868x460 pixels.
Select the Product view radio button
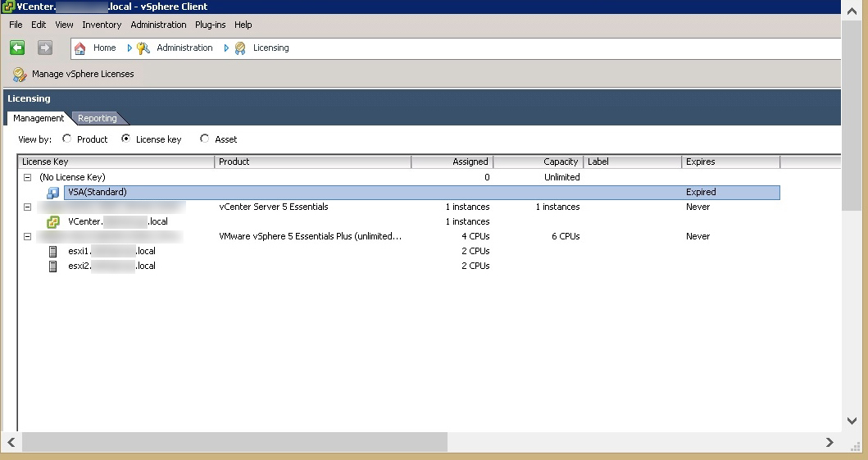pos(67,139)
